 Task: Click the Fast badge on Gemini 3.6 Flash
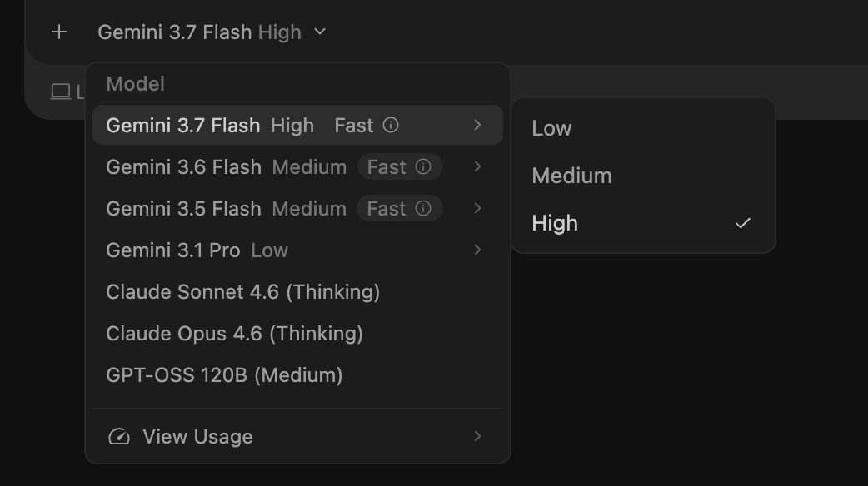click(x=400, y=166)
